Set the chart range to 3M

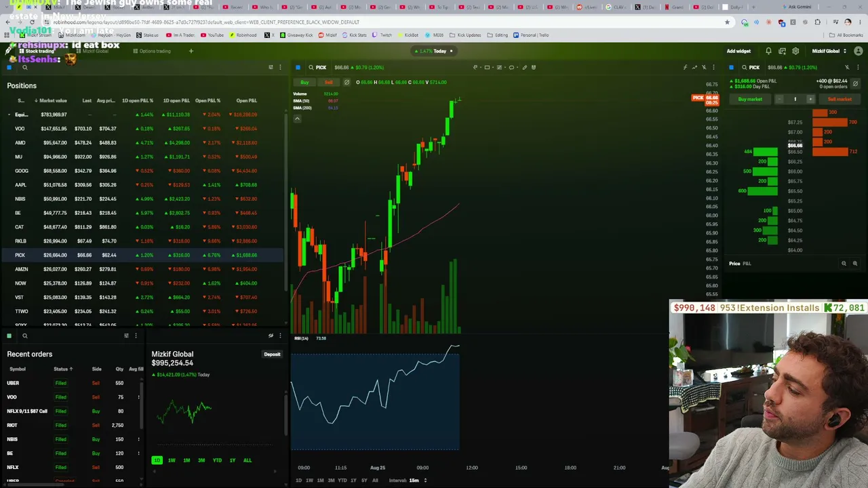click(331, 481)
